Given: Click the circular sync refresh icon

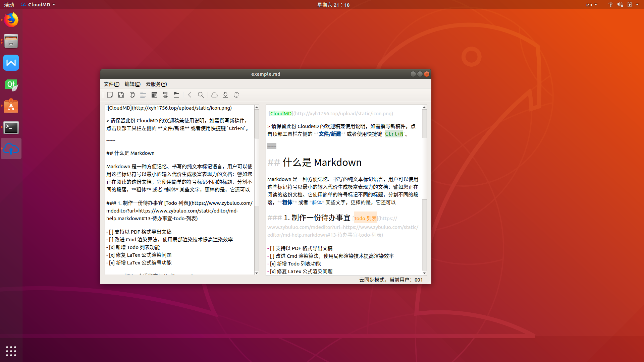Looking at the screenshot, I should 236,95.
